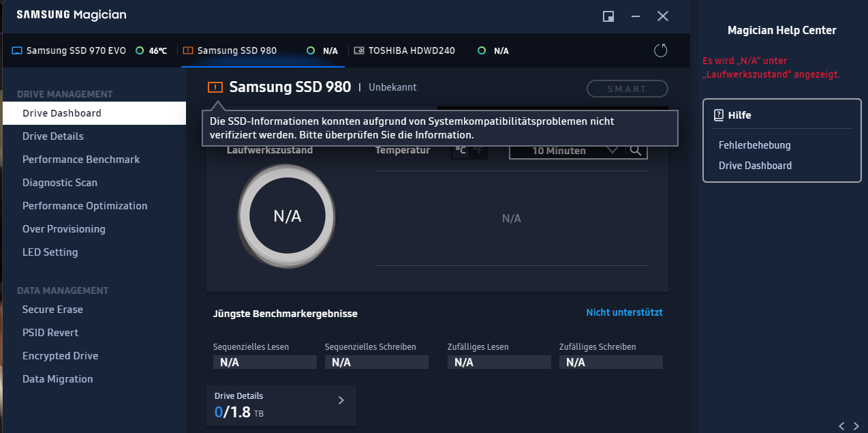This screenshot has width=868, height=433.
Task: Click the orange warning icon beside Samsung SSD 980
Action: point(215,87)
